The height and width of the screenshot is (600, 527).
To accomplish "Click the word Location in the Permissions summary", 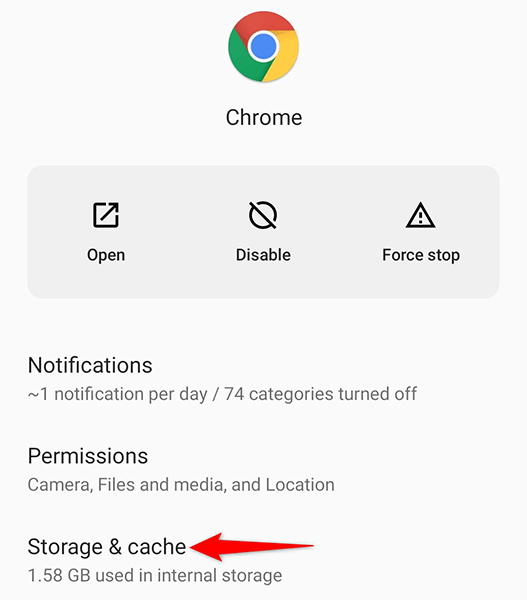I will tap(300, 484).
